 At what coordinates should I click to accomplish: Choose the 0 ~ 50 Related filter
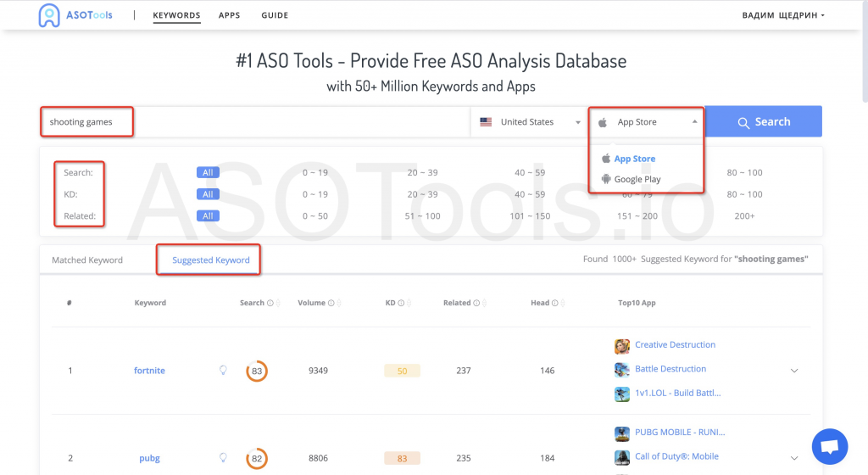tap(314, 216)
